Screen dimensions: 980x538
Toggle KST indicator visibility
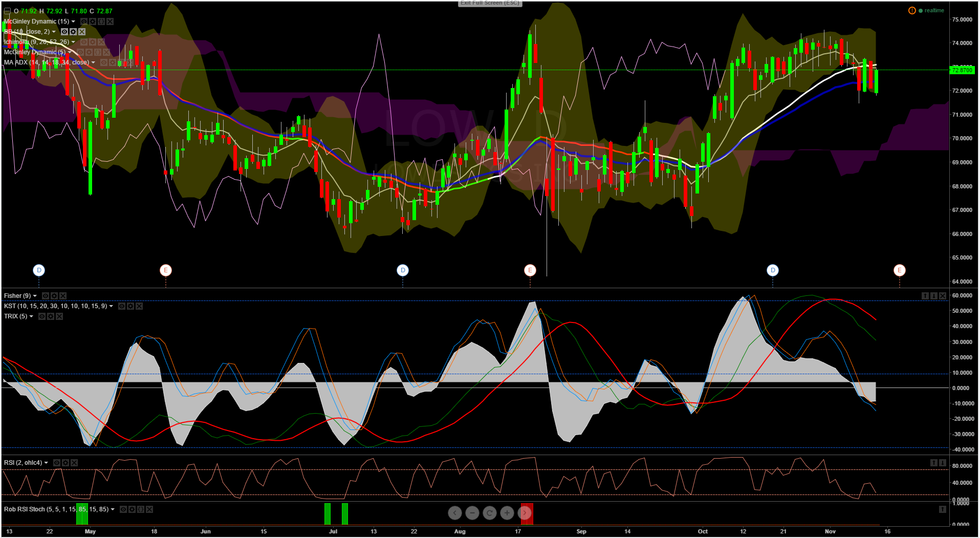pyautogui.click(x=122, y=306)
